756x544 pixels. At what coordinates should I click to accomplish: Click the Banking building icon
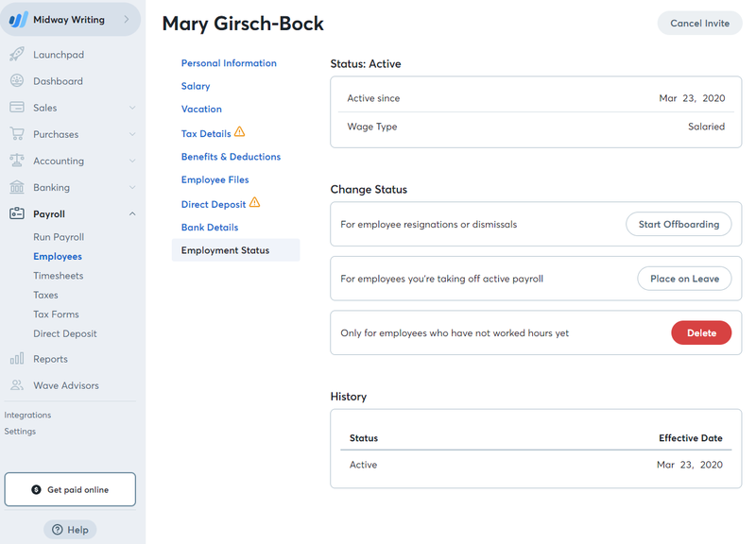coord(17,186)
